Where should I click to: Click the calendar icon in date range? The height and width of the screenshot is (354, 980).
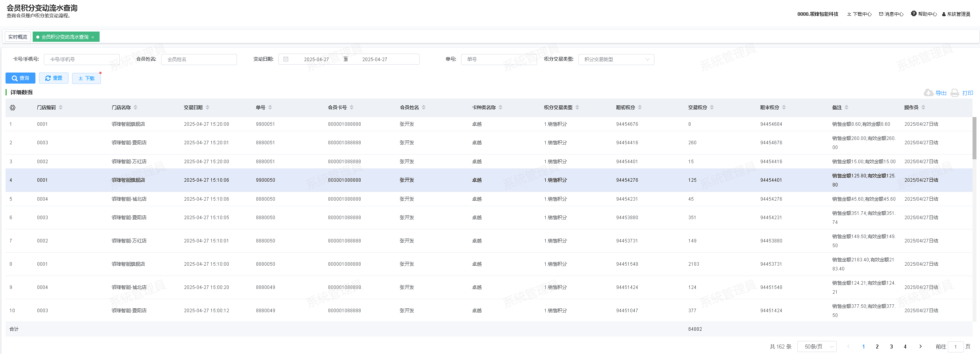coord(286,60)
